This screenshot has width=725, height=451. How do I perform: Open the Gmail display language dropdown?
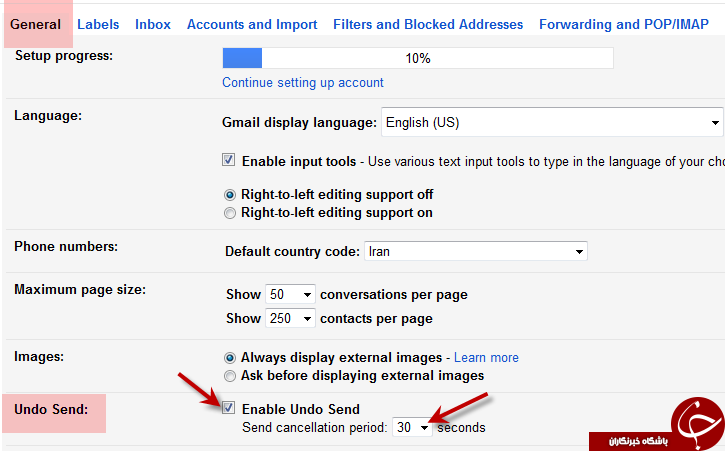[552, 122]
